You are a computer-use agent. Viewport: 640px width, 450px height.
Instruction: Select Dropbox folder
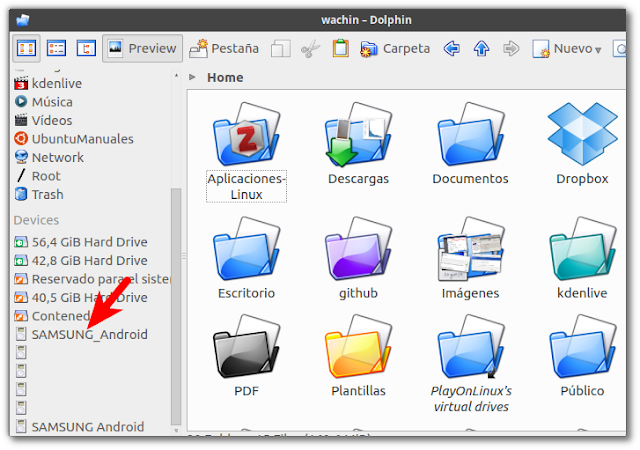pos(582,144)
